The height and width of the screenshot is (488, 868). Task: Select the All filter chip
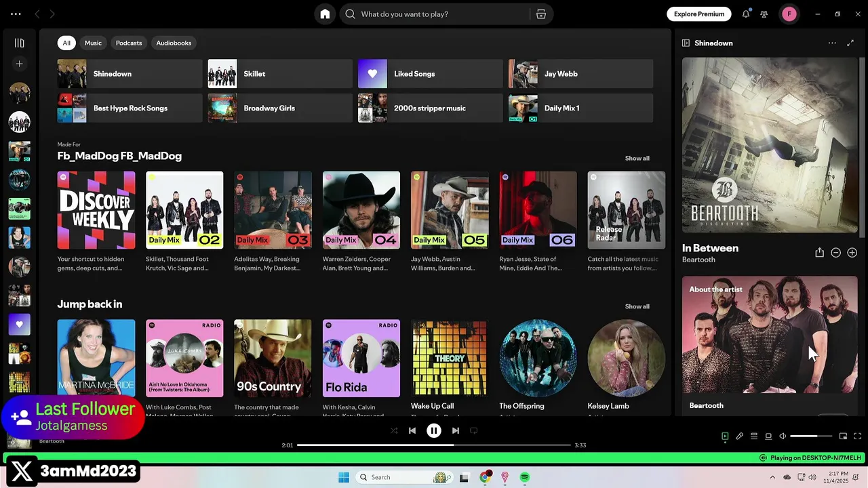point(66,43)
